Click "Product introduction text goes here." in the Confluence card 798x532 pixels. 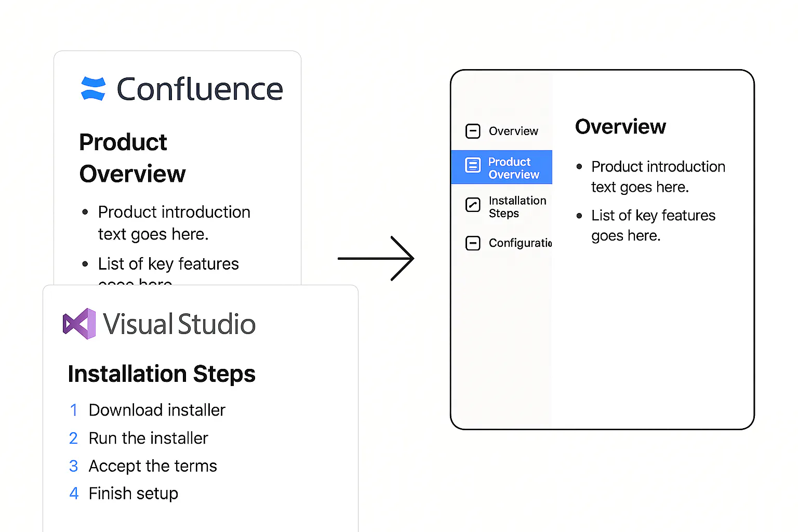point(174,223)
